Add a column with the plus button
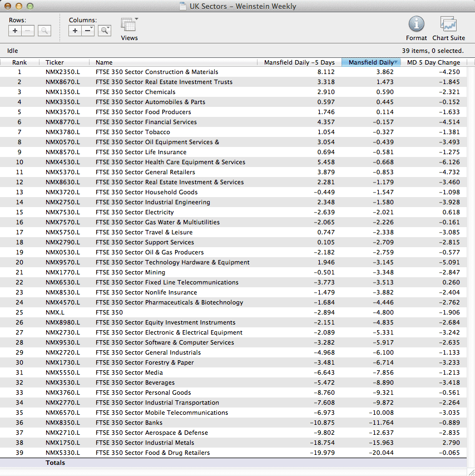The image size is (475, 476). [75, 31]
